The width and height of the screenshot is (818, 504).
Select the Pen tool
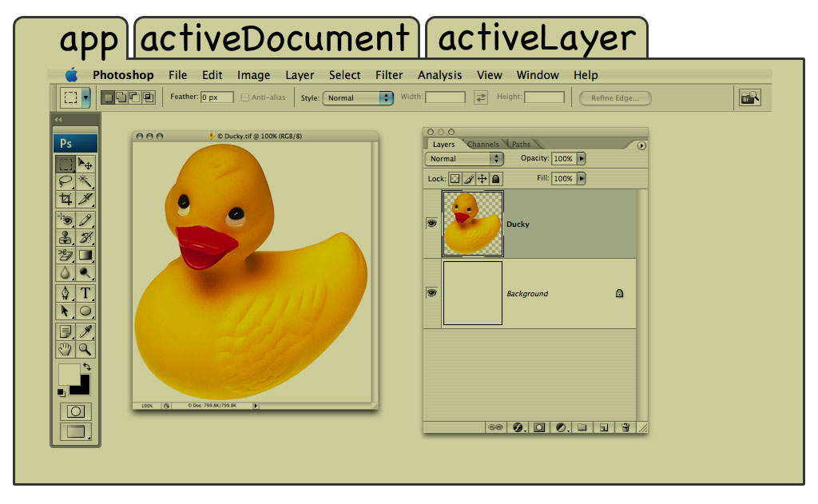coord(66,293)
